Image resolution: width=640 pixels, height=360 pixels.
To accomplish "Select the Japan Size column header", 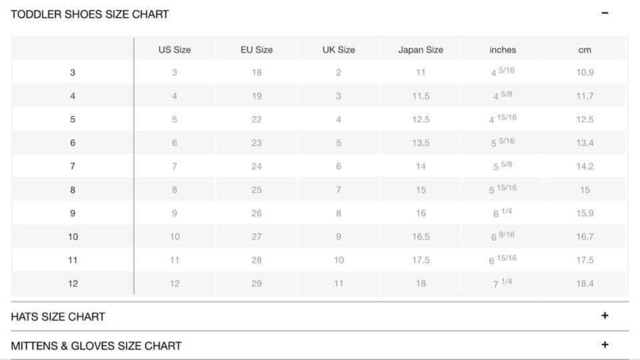I will click(x=420, y=50).
